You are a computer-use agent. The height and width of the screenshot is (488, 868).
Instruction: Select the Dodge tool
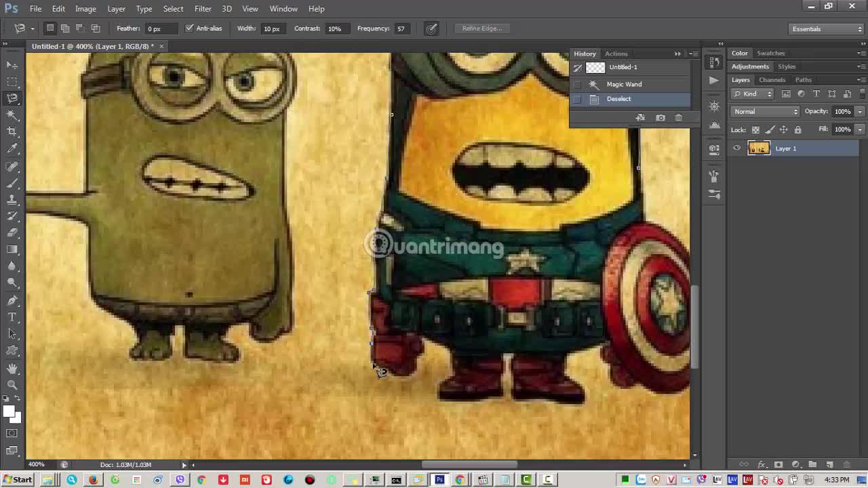tap(12, 283)
